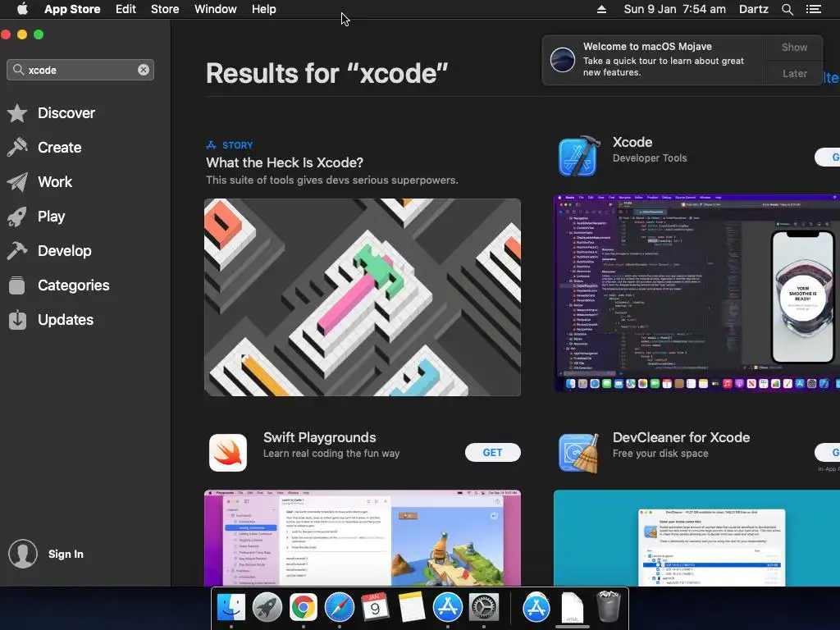Viewport: 840px width, 630px height.
Task: Open the Work paper plane icon
Action: pos(17,182)
